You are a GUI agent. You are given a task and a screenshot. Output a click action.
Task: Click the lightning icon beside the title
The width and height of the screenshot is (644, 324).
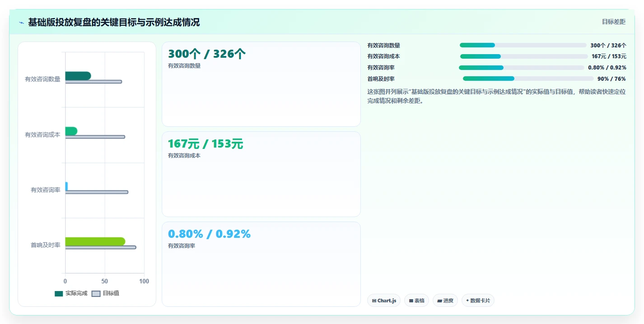(22, 23)
